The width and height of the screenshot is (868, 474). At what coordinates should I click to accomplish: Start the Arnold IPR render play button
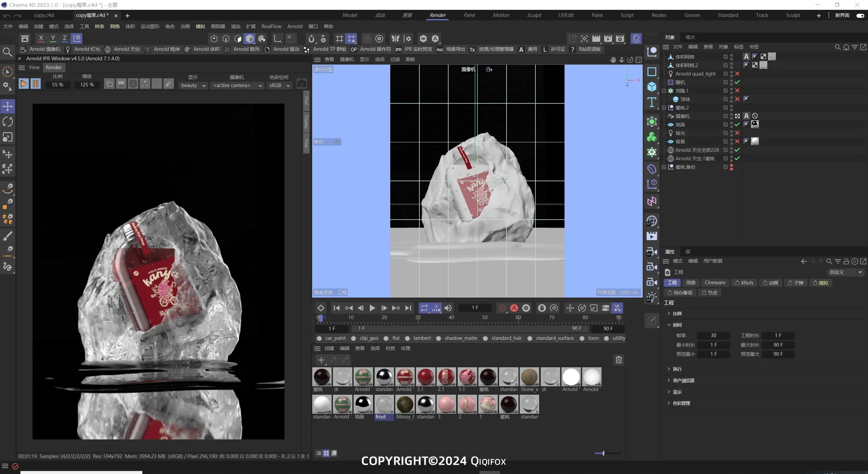[x=23, y=84]
